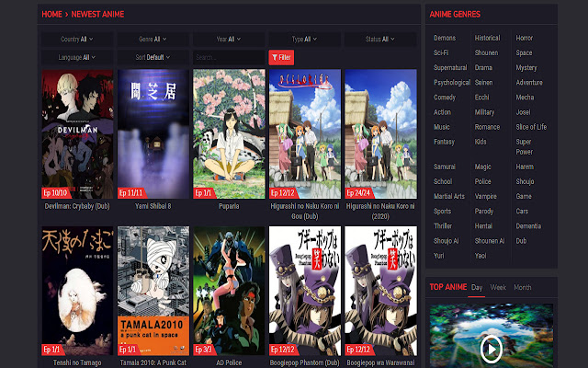Open the Mystery genre
588x368 pixels.
526,67
